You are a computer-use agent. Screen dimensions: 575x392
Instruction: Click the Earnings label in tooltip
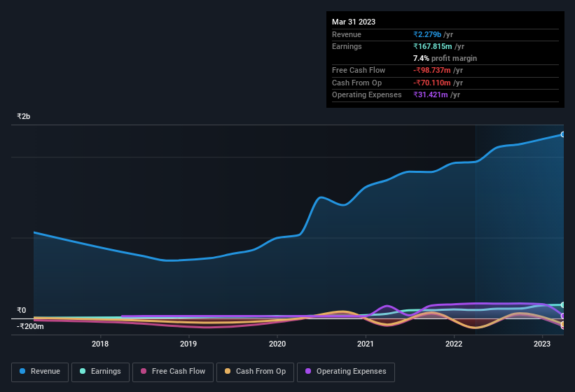[x=347, y=46]
